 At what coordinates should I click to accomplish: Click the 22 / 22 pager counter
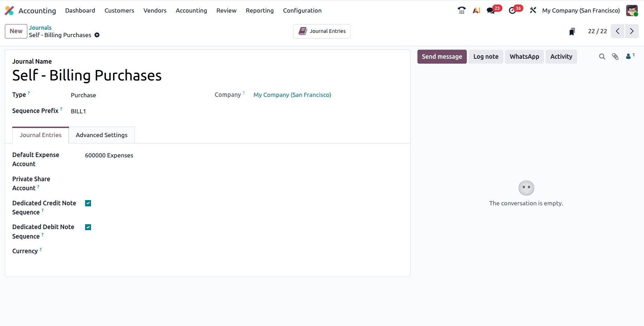[x=597, y=31]
